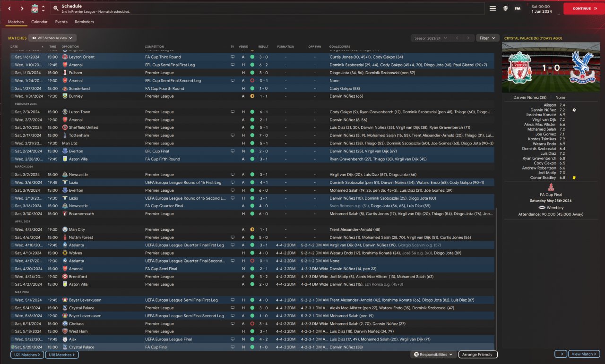Click the Man City club badge
The image size is (605, 364).
pyautogui.click(x=65, y=229)
